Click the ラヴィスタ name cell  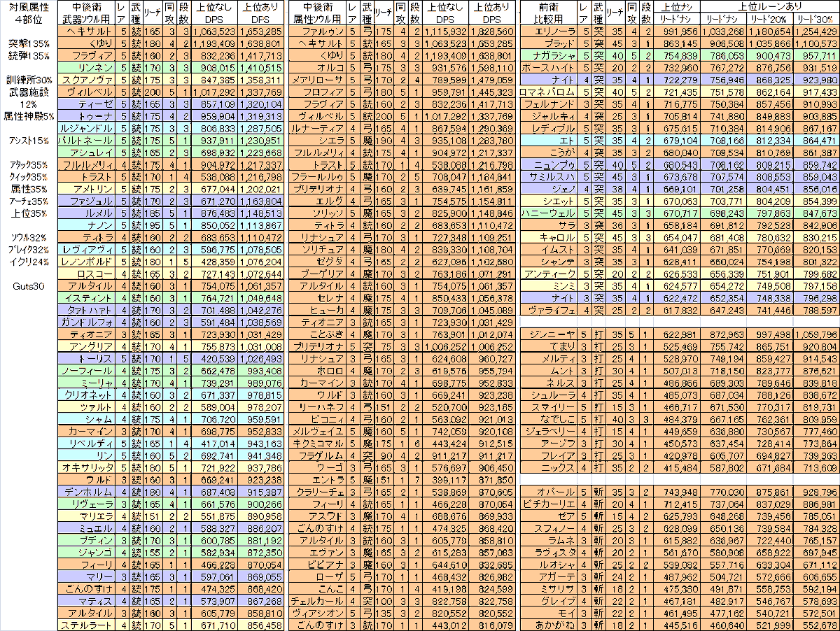coord(549,552)
